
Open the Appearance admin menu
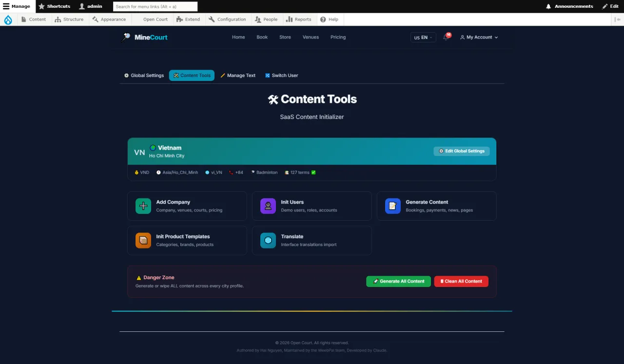tap(109, 19)
